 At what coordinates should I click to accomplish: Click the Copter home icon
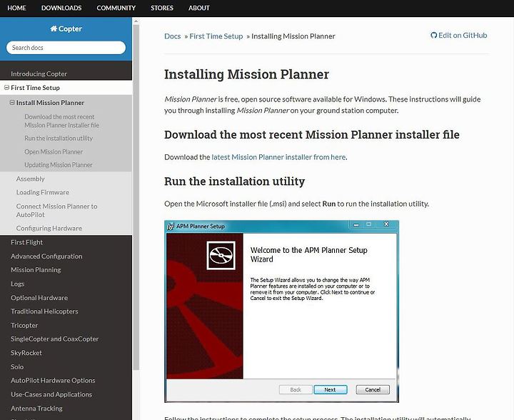54,29
